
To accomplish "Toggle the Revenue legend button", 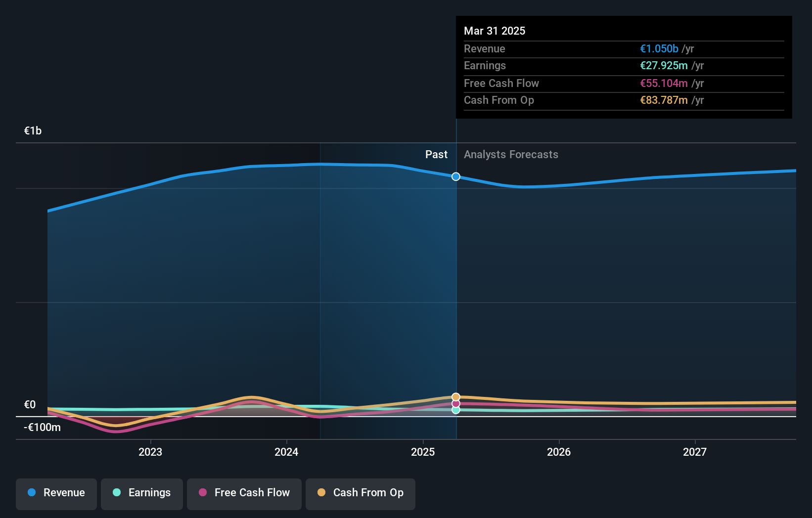I will (x=56, y=494).
